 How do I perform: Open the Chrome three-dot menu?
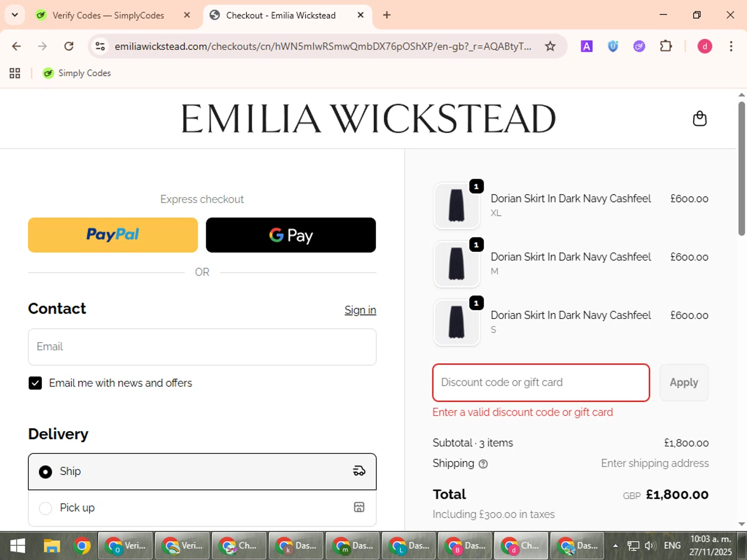pyautogui.click(x=731, y=46)
